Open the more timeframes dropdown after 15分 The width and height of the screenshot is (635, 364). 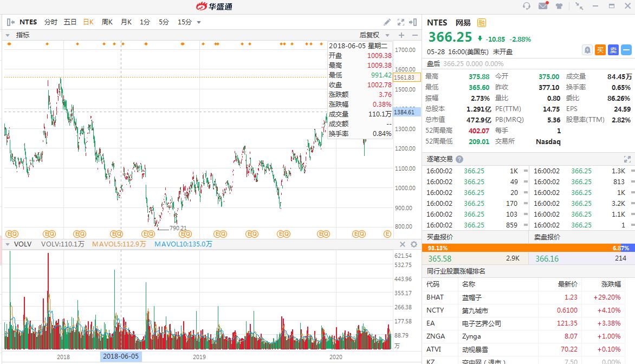coord(199,22)
